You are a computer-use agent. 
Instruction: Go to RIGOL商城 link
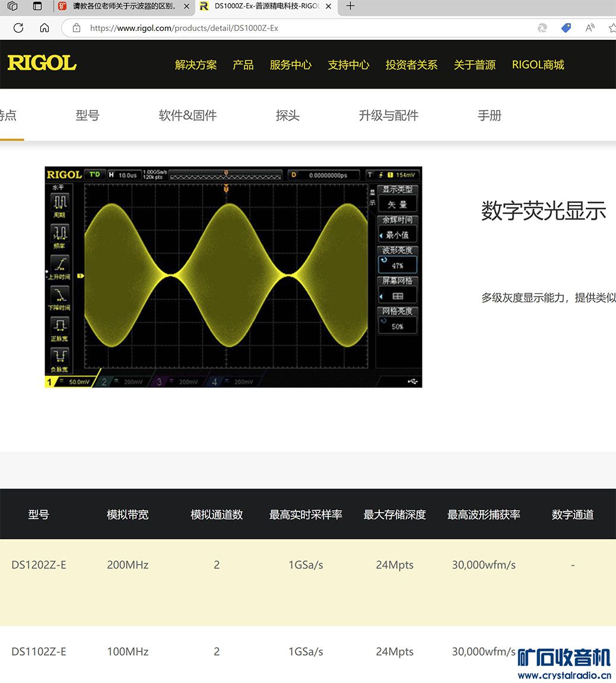[x=538, y=65]
